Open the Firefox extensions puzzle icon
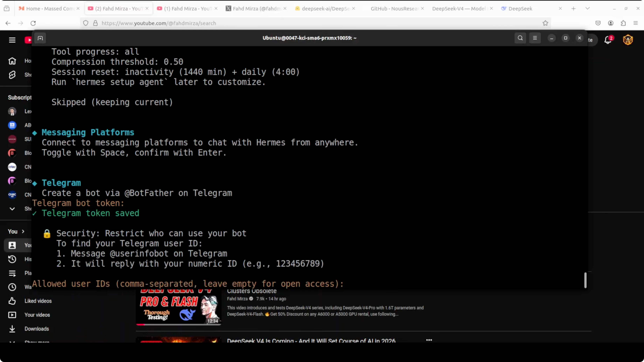 tap(623, 23)
